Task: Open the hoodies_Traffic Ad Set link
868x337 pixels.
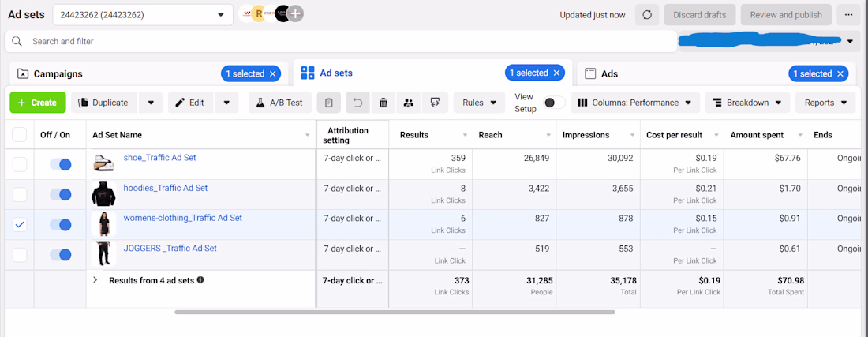Action: 166,188
